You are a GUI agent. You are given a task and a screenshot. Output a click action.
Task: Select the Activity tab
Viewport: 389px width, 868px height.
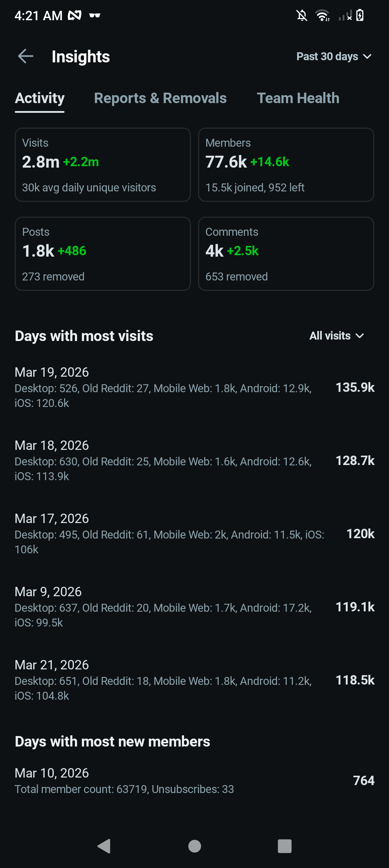pos(40,98)
